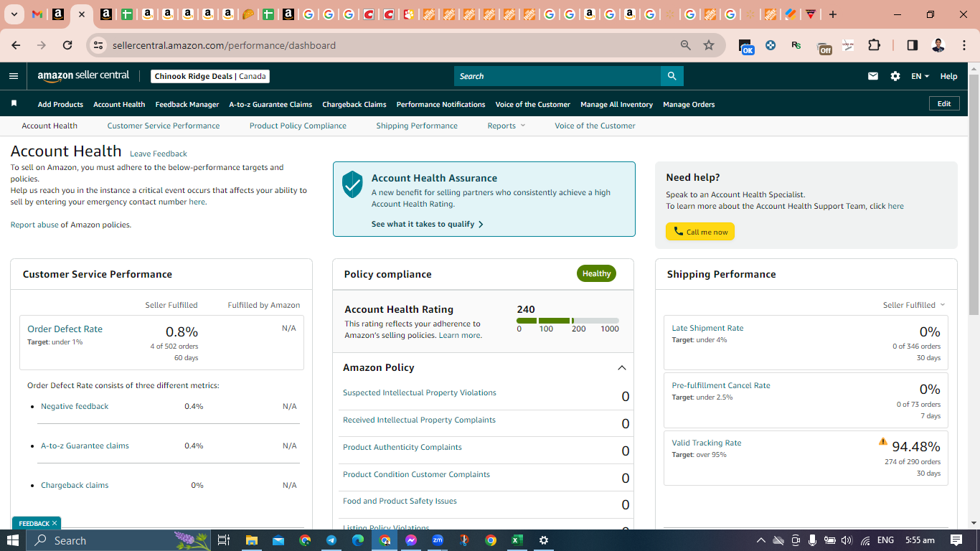Viewport: 980px width, 551px height.
Task: Click the extension icon with OK badge
Action: pyautogui.click(x=746, y=46)
